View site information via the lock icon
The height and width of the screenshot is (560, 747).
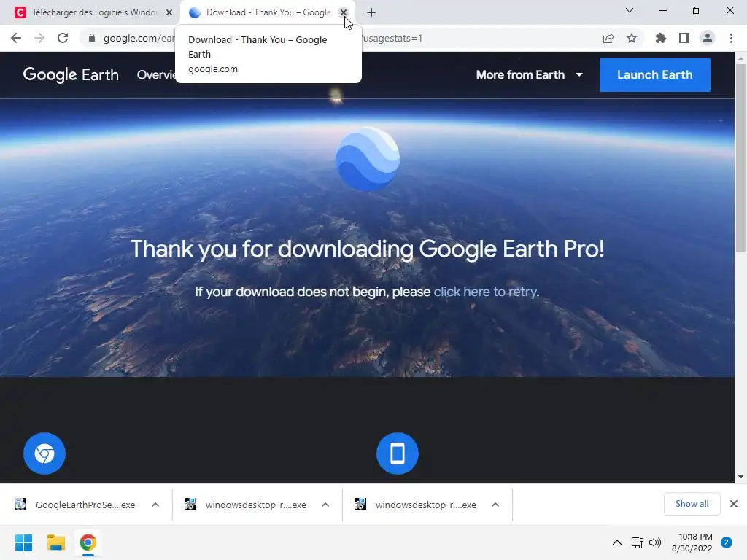[x=92, y=38]
